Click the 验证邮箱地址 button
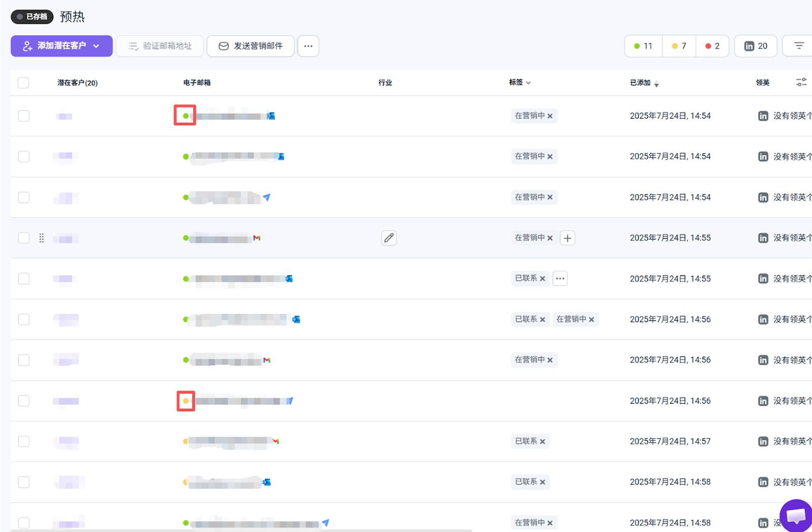 coord(159,46)
